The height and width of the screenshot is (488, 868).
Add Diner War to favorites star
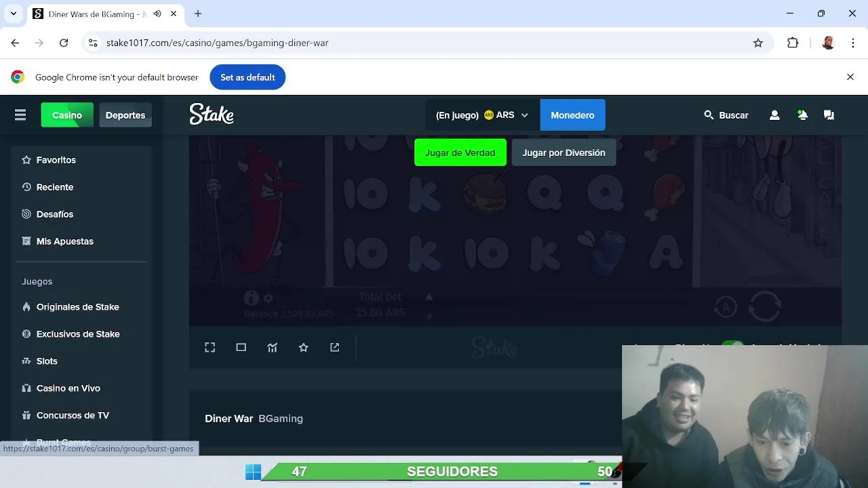tap(303, 347)
